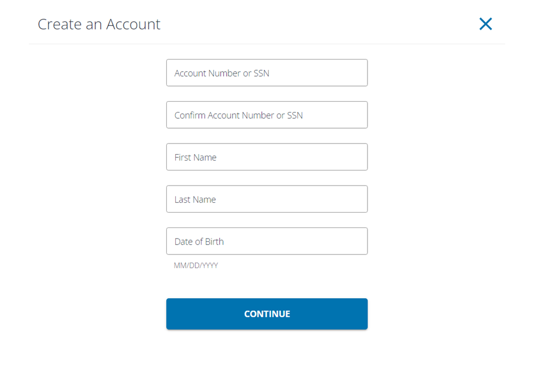Submit the form with CONTINUE
The image size is (541, 392).
pos(267,314)
